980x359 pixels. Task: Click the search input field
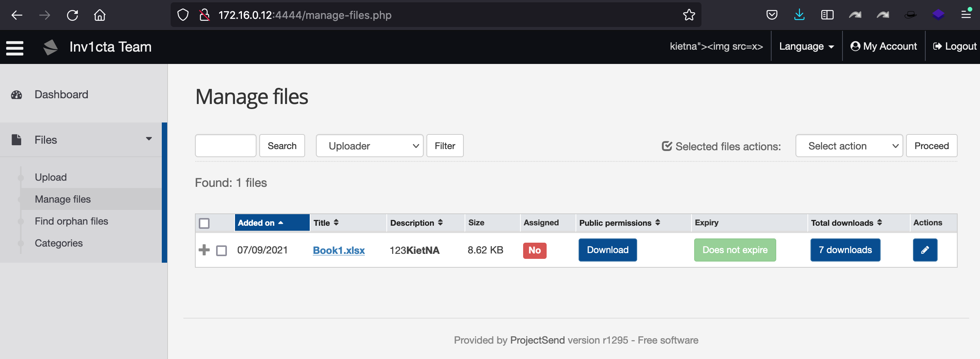coord(225,146)
